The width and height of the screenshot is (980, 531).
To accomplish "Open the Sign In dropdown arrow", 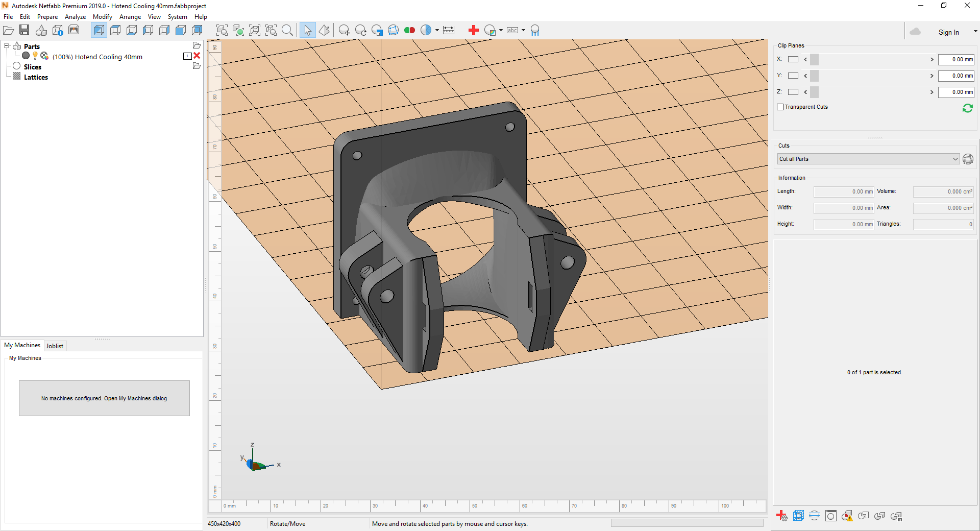I will [975, 32].
